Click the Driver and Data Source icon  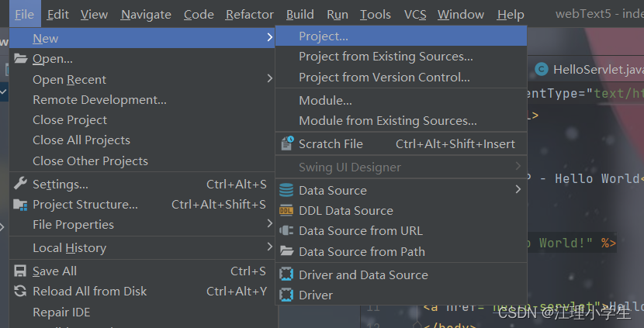[286, 274]
